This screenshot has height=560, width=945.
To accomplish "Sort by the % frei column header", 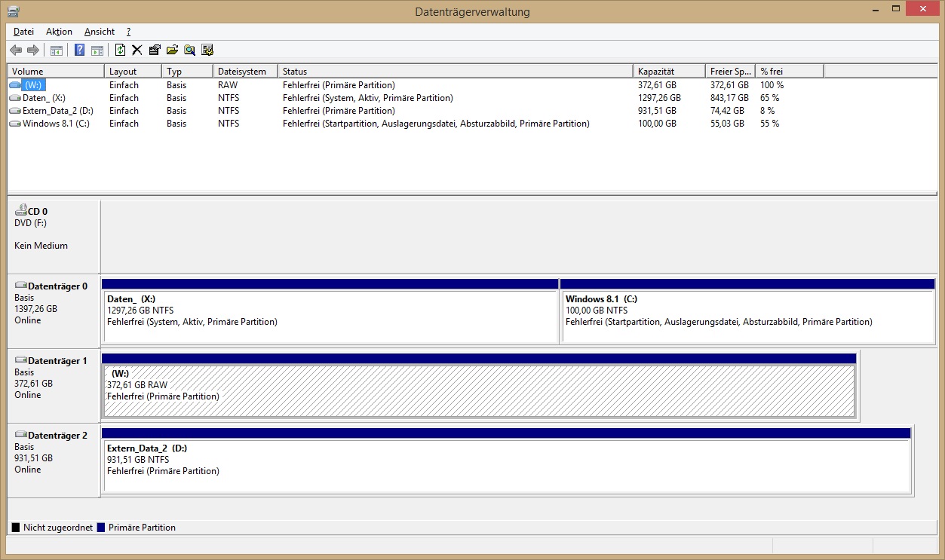I will click(x=789, y=71).
